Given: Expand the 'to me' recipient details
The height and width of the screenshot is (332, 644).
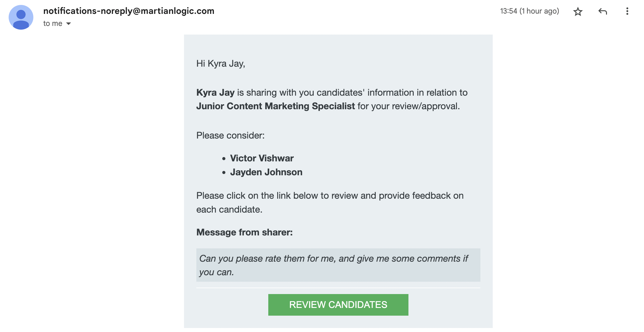Looking at the screenshot, I should pyautogui.click(x=69, y=24).
